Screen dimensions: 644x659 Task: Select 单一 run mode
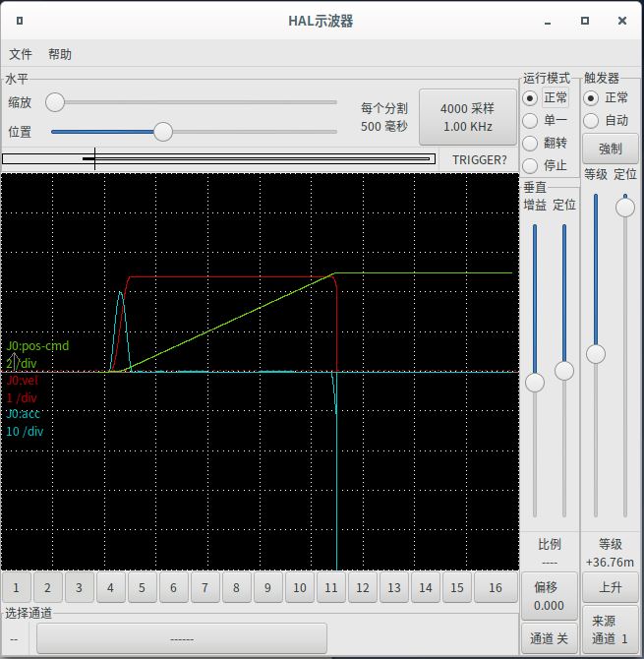click(x=546, y=121)
